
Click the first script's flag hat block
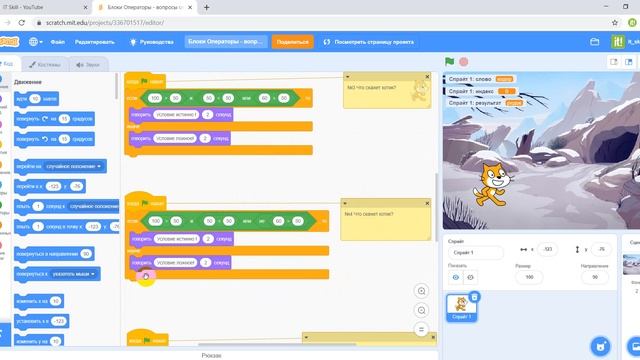click(145, 80)
